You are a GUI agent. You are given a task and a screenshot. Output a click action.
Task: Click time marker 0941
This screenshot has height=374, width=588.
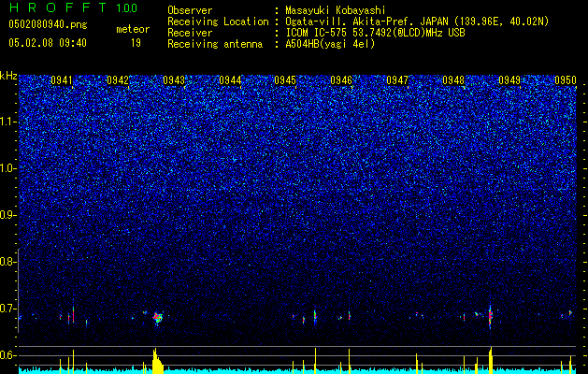62,80
